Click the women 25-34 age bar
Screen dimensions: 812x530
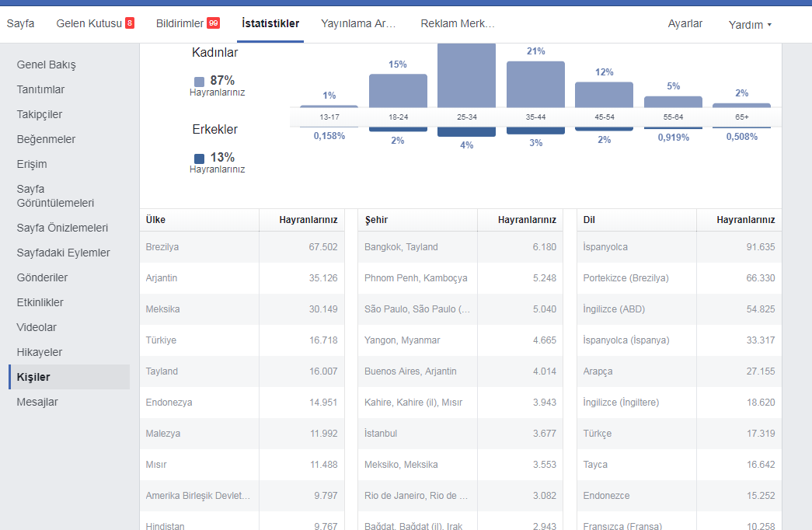(x=466, y=75)
